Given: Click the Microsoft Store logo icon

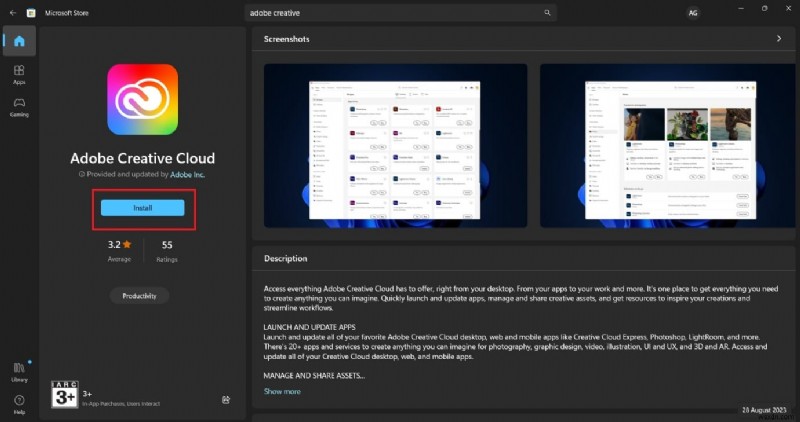Looking at the screenshot, I should coord(31,13).
